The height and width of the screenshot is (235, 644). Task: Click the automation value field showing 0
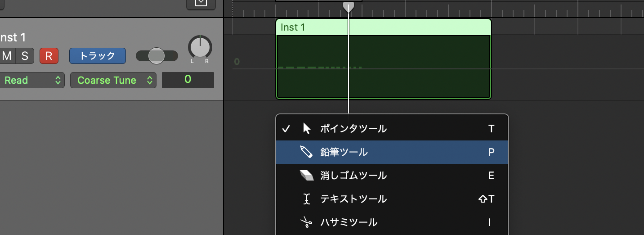[x=188, y=80]
